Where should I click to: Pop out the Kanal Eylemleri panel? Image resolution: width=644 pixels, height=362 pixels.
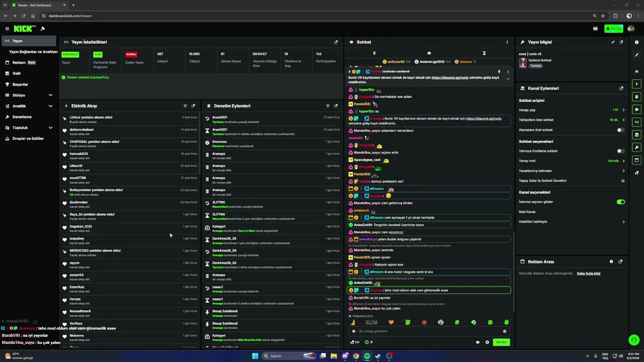[621, 88]
